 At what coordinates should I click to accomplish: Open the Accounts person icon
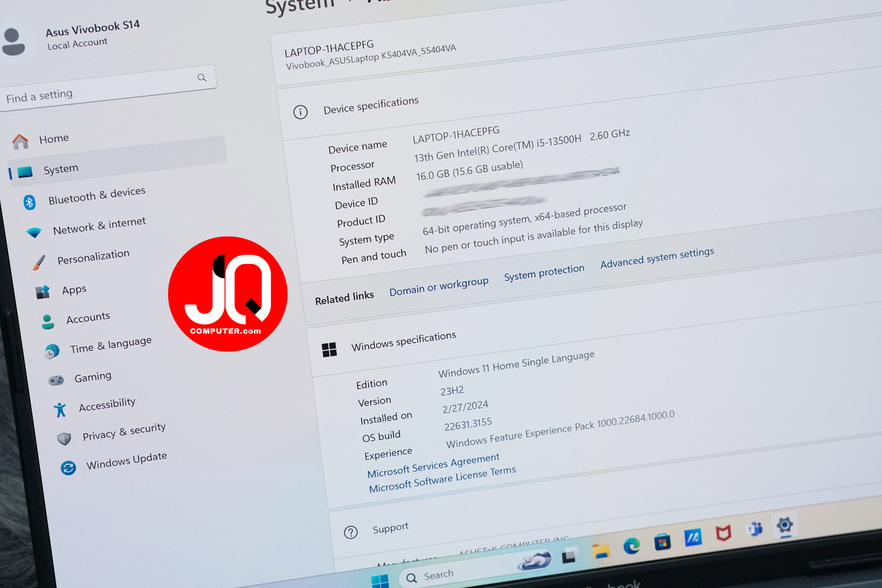48,322
